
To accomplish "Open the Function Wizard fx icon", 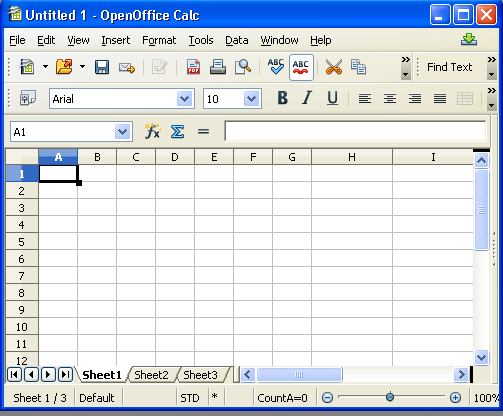I will (153, 131).
